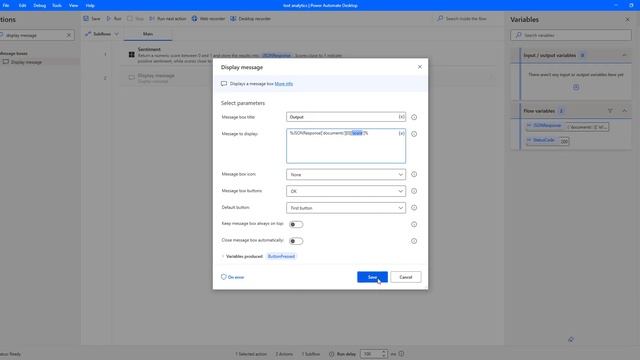Close the Display message dialog
The width and height of the screenshot is (640, 360).
[x=420, y=67]
